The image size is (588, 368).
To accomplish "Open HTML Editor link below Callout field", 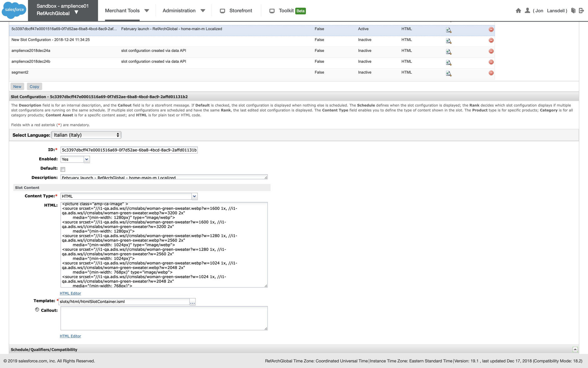I will (70, 336).
